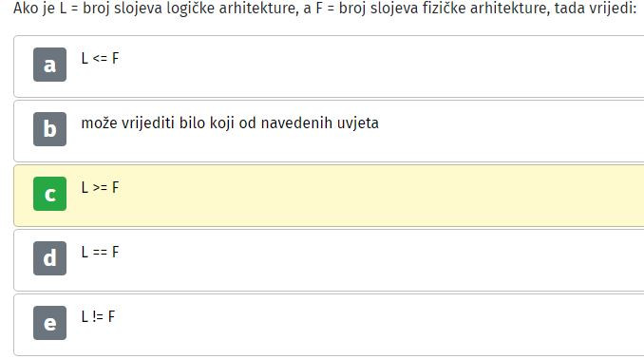This screenshot has width=644, height=359.
Task: Select the gray 'e' answer badge
Action: coord(49,323)
